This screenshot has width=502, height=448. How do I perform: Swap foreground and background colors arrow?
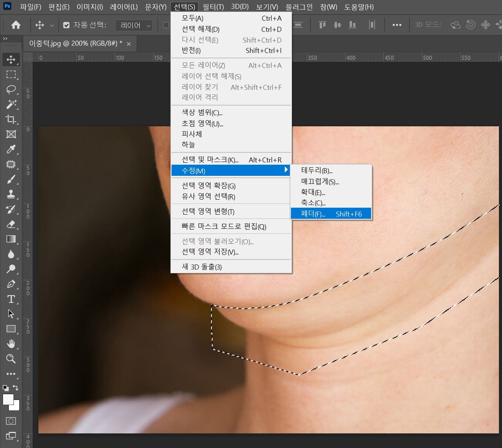pos(15,388)
